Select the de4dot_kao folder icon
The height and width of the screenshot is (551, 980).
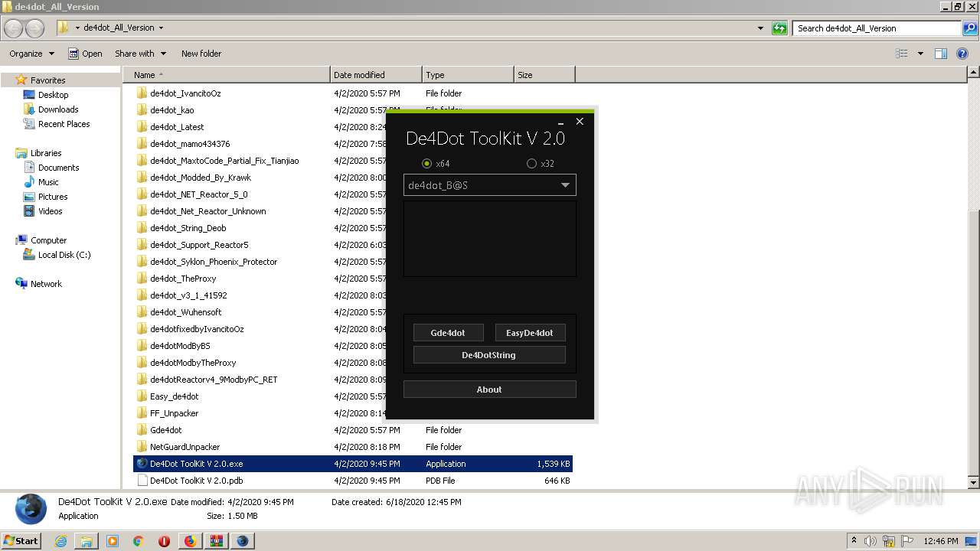pyautogui.click(x=142, y=110)
